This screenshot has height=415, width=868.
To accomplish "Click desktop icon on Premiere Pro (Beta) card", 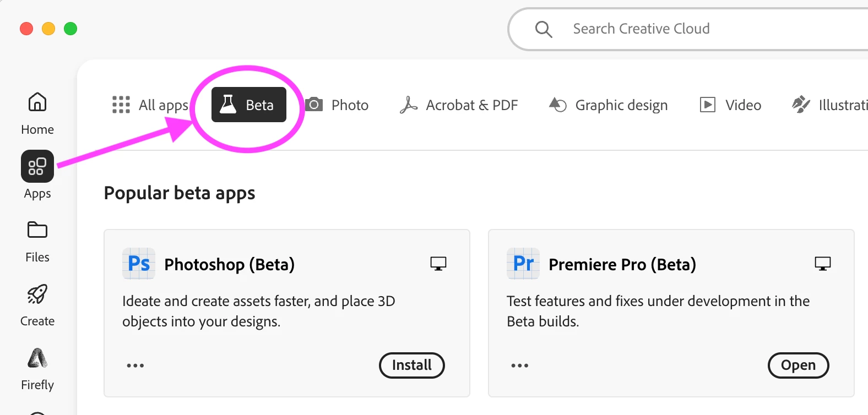I will coord(823,264).
